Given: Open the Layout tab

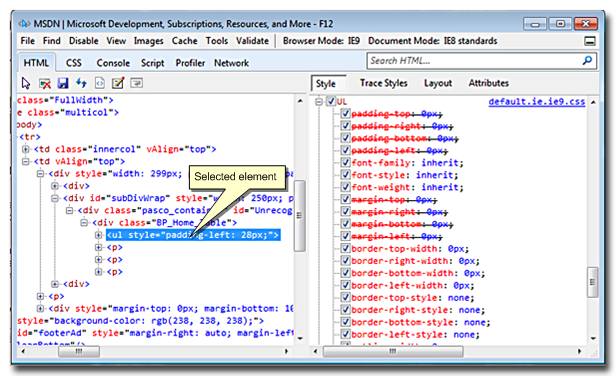Looking at the screenshot, I should pyautogui.click(x=438, y=83).
